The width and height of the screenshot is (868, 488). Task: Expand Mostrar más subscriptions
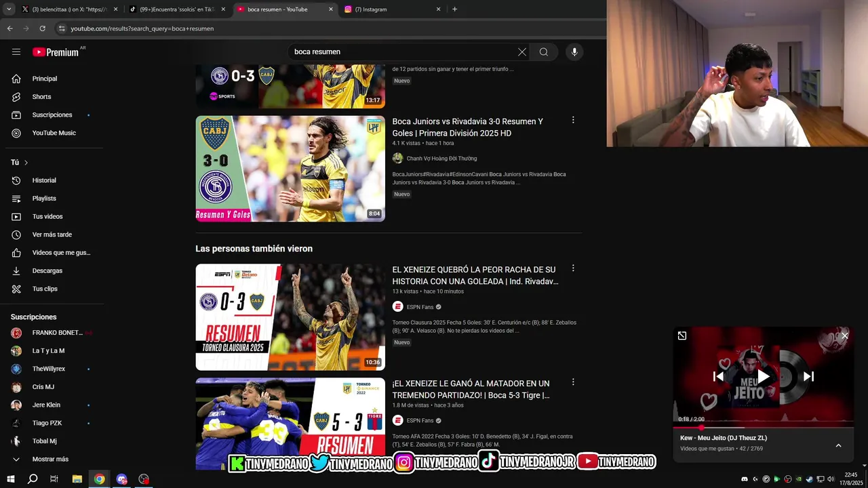pyautogui.click(x=52, y=459)
